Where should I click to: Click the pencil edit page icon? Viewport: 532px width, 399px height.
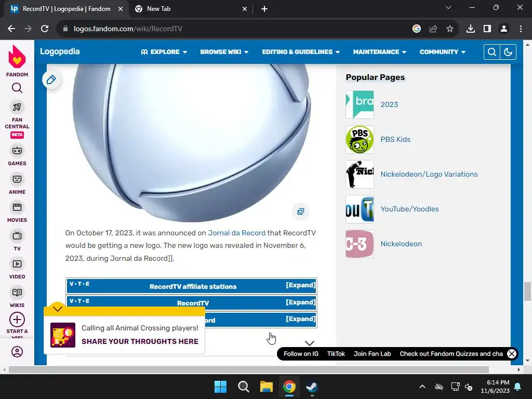point(51,79)
